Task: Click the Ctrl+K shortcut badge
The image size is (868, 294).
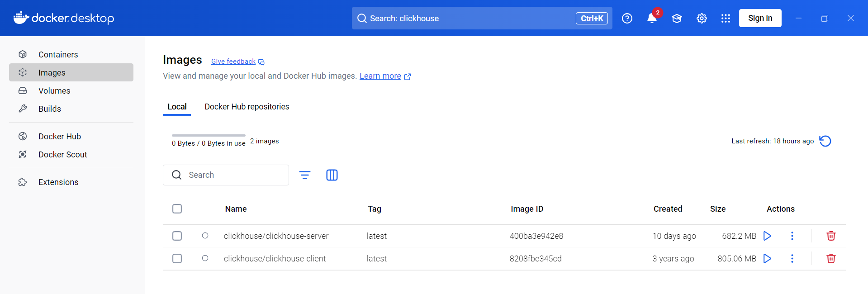Action: tap(592, 18)
